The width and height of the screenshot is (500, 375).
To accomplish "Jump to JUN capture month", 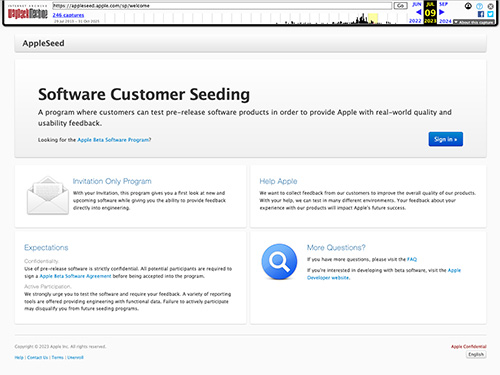I will click(x=417, y=4).
